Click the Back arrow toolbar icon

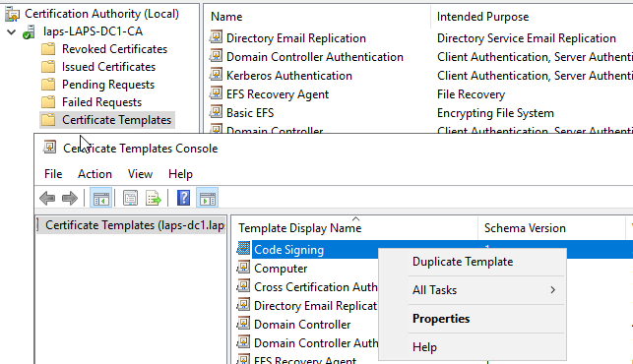click(x=47, y=198)
